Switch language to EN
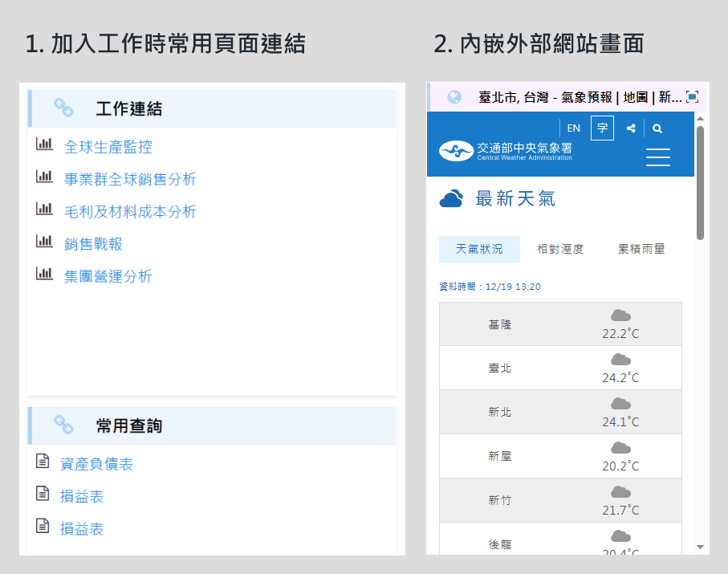728x574 pixels. pyautogui.click(x=573, y=128)
